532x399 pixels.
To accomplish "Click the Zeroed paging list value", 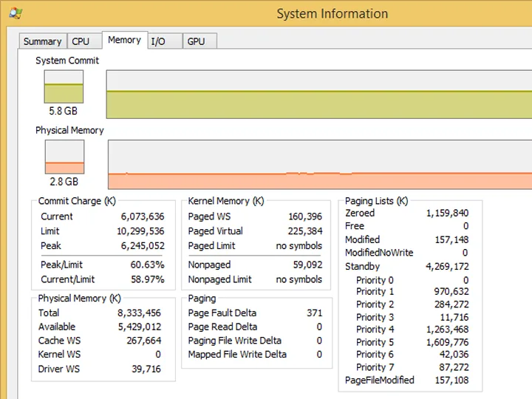I will click(447, 213).
